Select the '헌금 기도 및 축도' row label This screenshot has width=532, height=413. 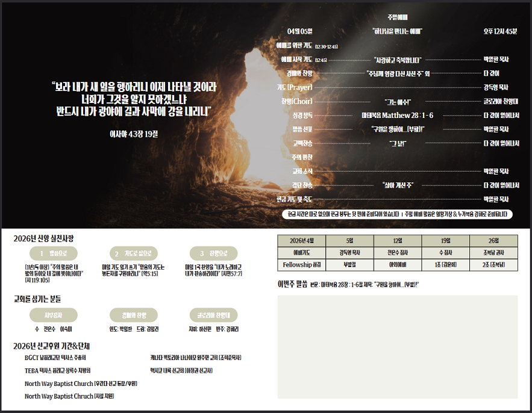point(294,199)
